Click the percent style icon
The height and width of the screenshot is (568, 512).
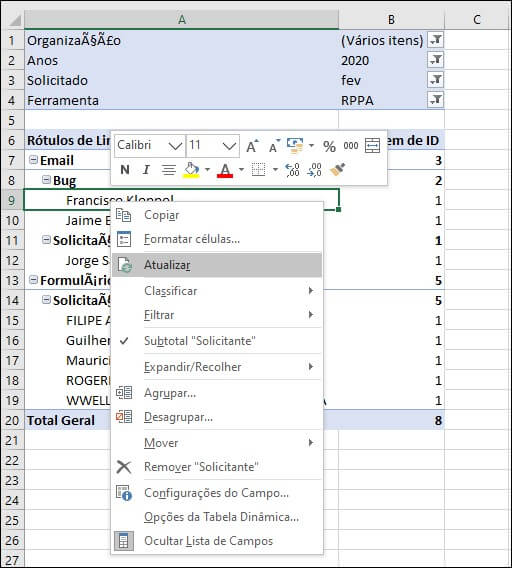329,146
